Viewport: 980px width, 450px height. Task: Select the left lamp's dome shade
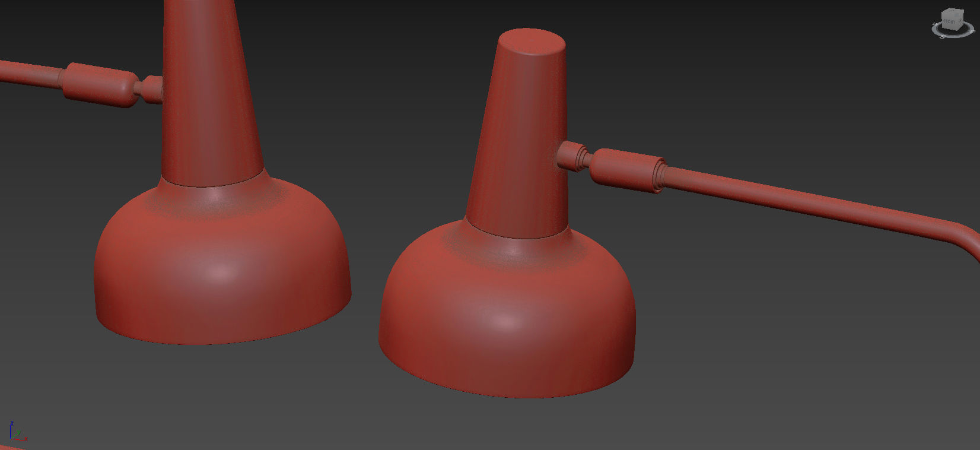(222, 261)
